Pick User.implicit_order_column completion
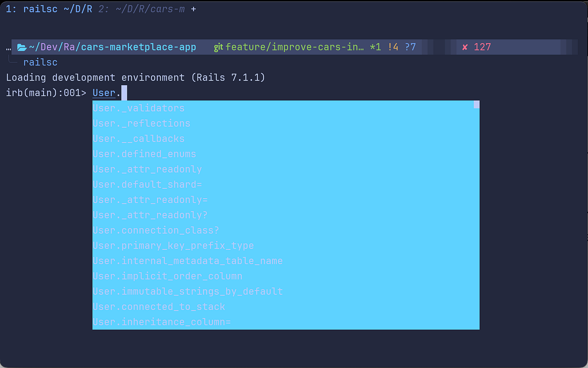588x368 pixels. click(167, 276)
